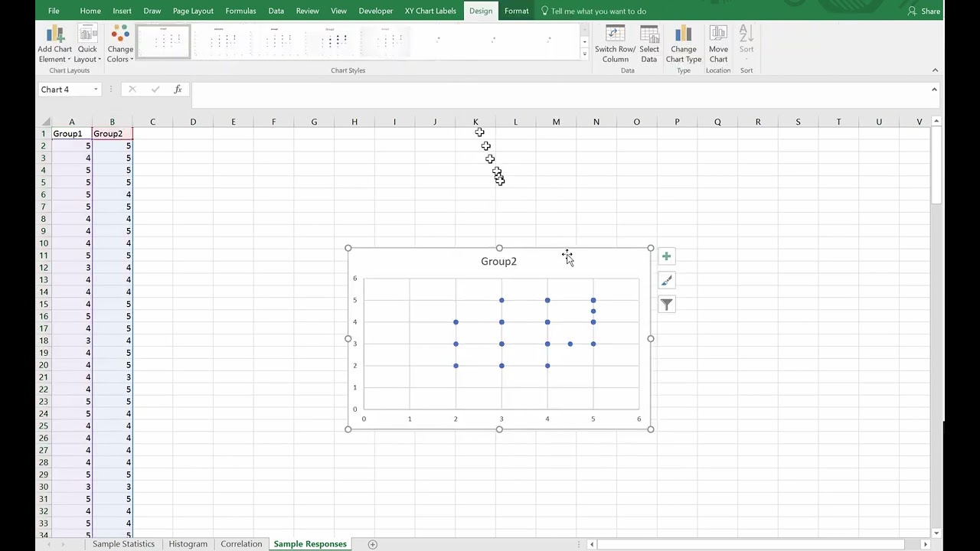Add a new sheet with plus icon
The height and width of the screenshot is (551, 980).
click(x=373, y=544)
